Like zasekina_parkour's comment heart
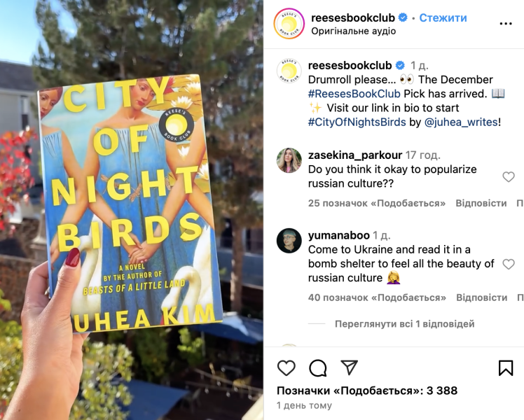Viewport: 524px width, 420px height. click(x=509, y=176)
